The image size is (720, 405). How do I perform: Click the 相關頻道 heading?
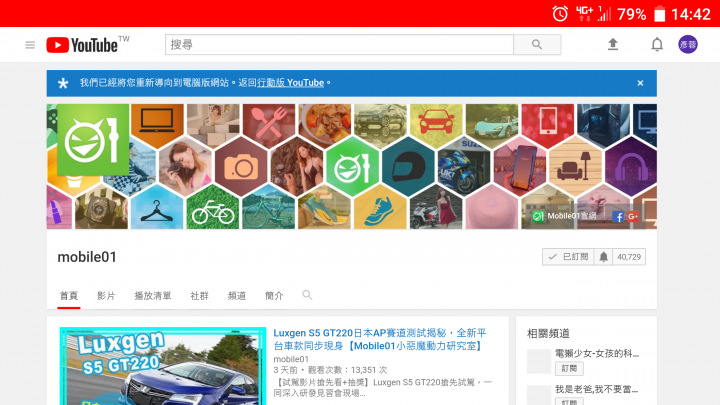click(x=548, y=333)
